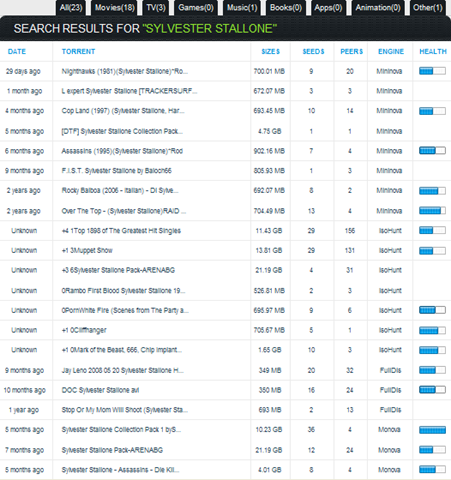
Task: Open the Muppet Show torrent entry
Action: pyautogui.click(x=87, y=251)
